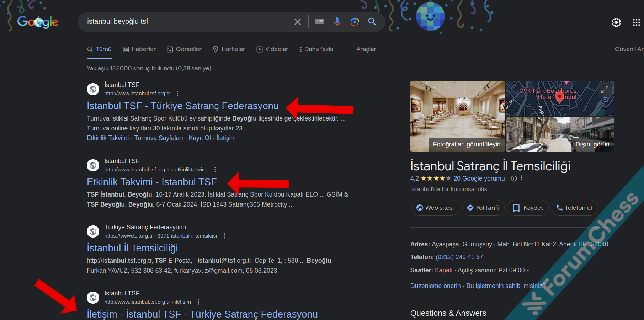
Task: Open the map thumbnail of CVK Park Bosphorus
Action: point(560,98)
